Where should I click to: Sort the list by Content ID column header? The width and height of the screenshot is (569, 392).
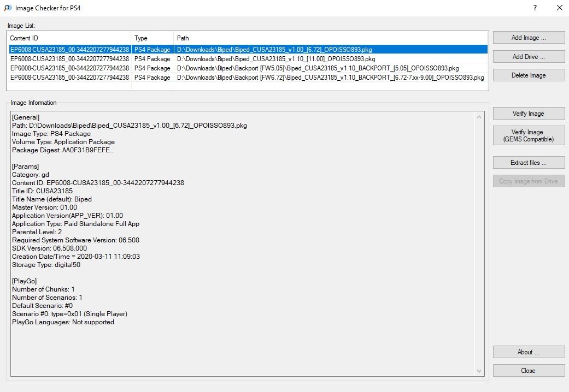coord(69,38)
